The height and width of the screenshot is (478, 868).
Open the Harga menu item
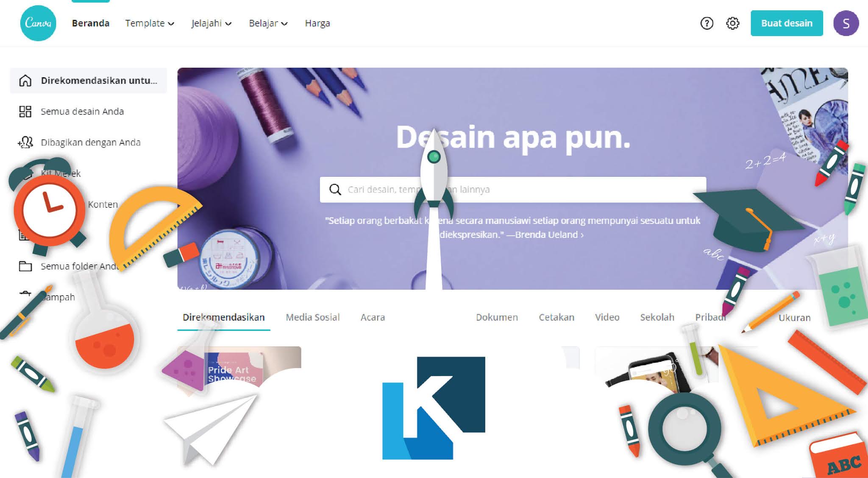[317, 23]
